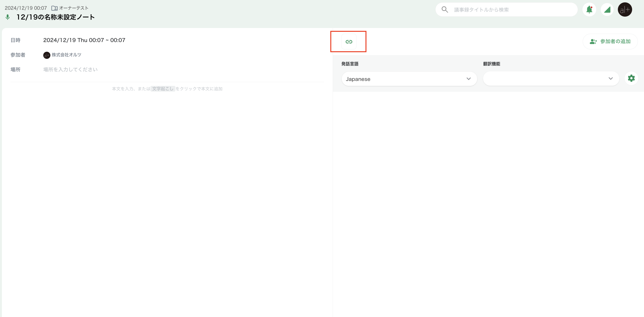The width and height of the screenshot is (644, 317).
Task: Click the 参加者 label
Action: (18, 55)
